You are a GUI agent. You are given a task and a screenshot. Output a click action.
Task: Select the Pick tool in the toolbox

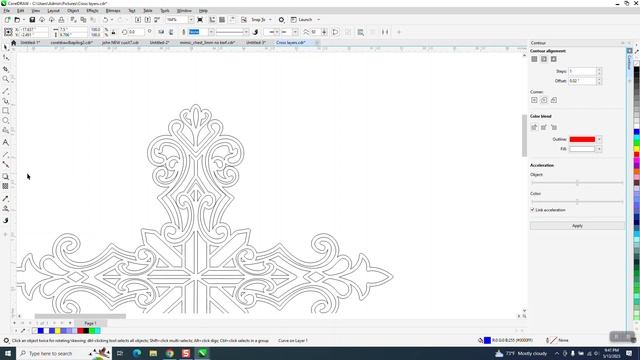[5, 47]
